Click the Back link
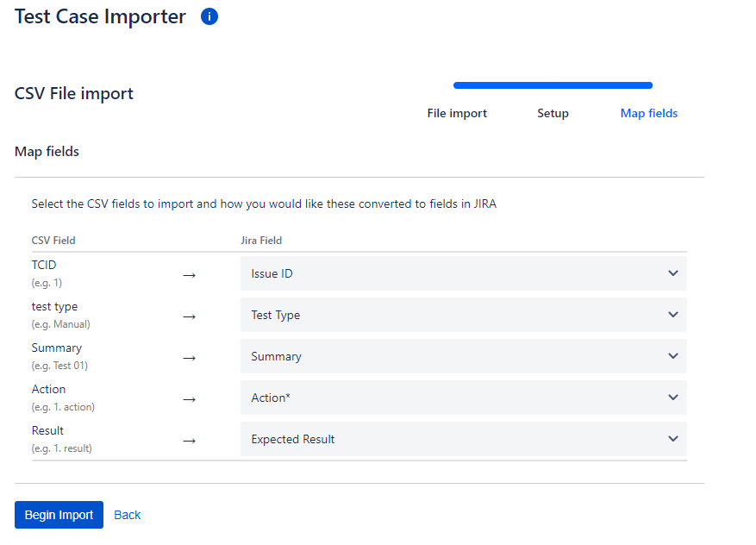This screenshot has height=545, width=756. click(127, 515)
